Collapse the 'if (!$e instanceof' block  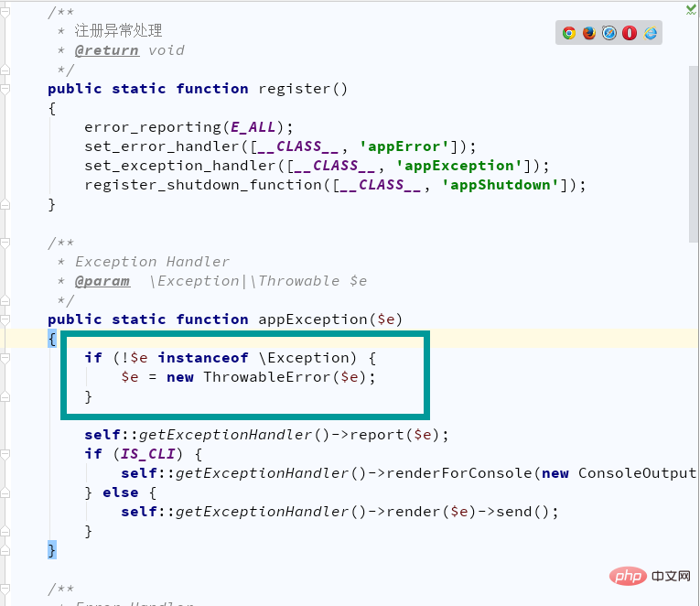coord(5,358)
